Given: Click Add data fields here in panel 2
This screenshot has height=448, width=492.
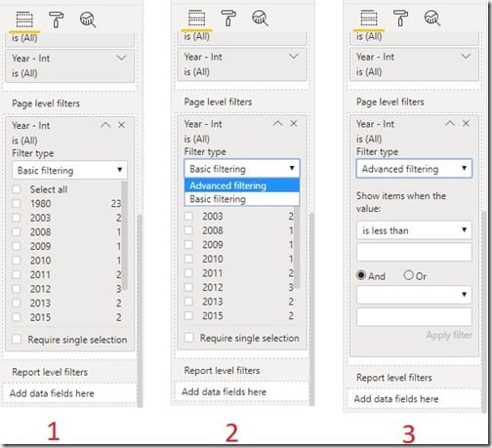Looking at the screenshot, I should 241,391.
